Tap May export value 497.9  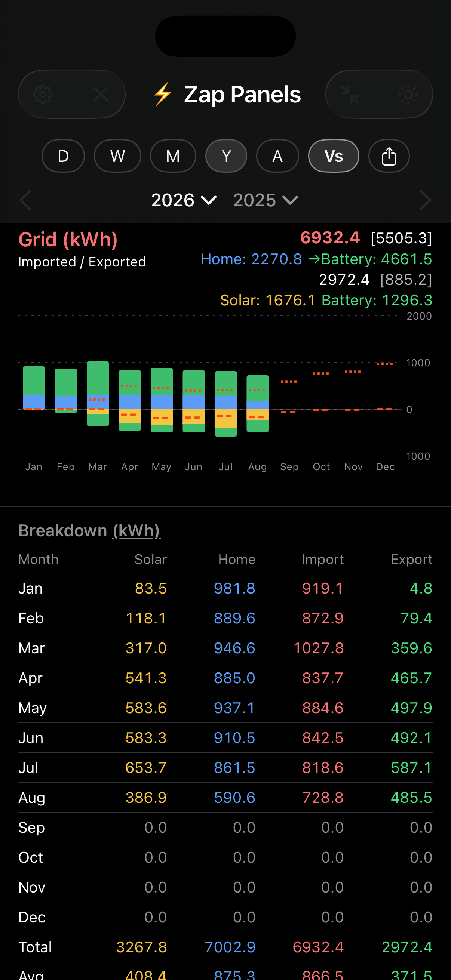411,708
